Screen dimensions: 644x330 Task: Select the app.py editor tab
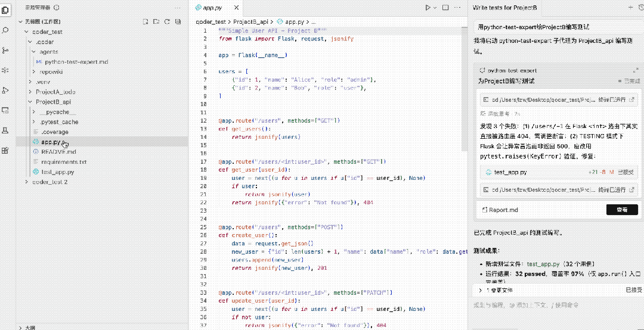(x=216, y=7)
